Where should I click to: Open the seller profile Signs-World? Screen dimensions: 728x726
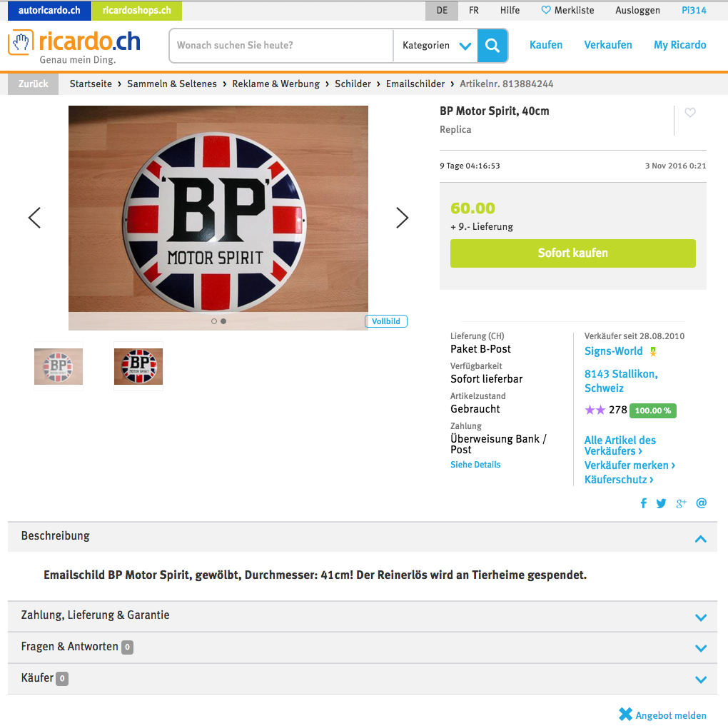coord(613,351)
